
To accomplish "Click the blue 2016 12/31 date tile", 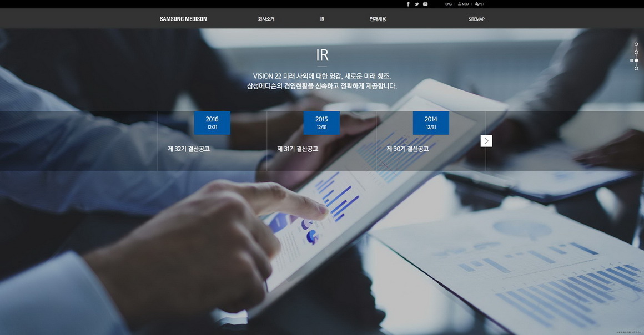I will click(x=212, y=123).
